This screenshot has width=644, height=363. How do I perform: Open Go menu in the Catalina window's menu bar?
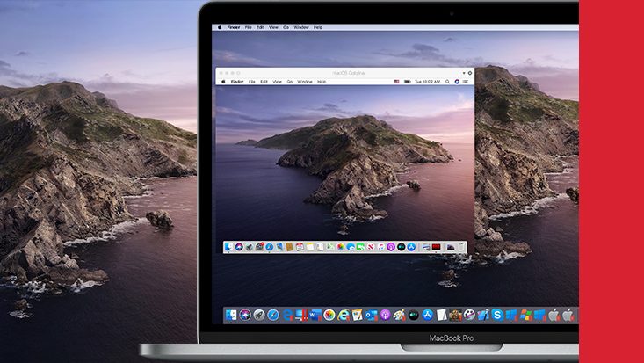coord(290,82)
